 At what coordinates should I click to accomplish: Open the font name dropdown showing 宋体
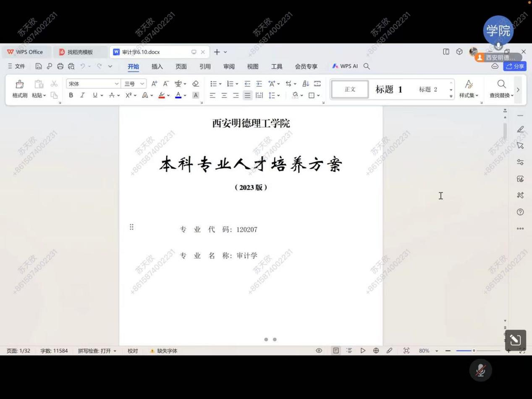(93, 84)
